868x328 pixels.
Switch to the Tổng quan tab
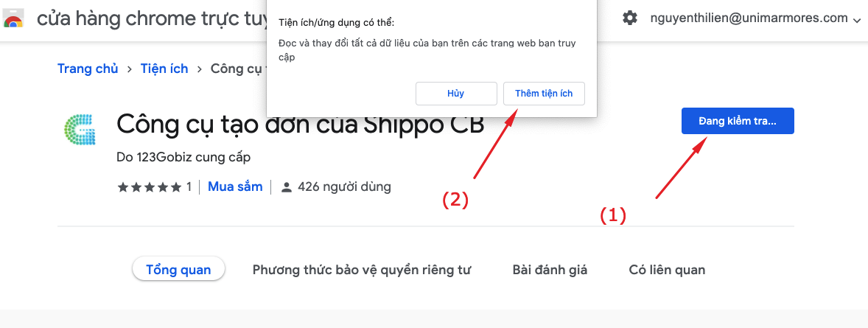178,270
